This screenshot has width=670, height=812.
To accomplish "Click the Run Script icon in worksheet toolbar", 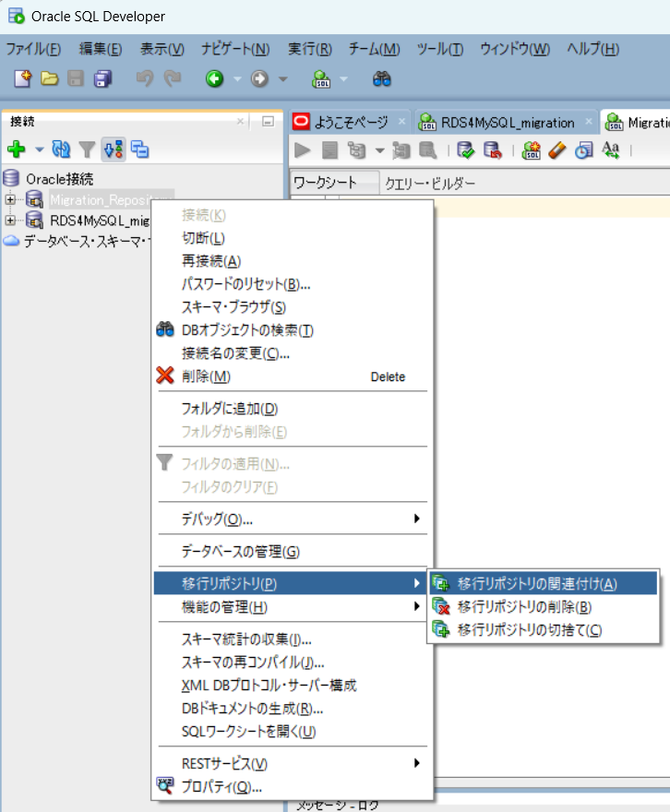I will tap(329, 150).
